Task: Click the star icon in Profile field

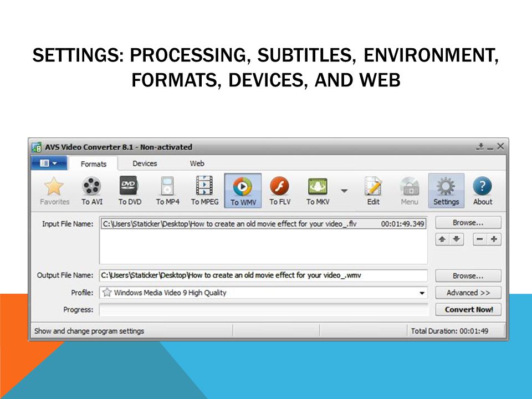Action: tap(107, 292)
